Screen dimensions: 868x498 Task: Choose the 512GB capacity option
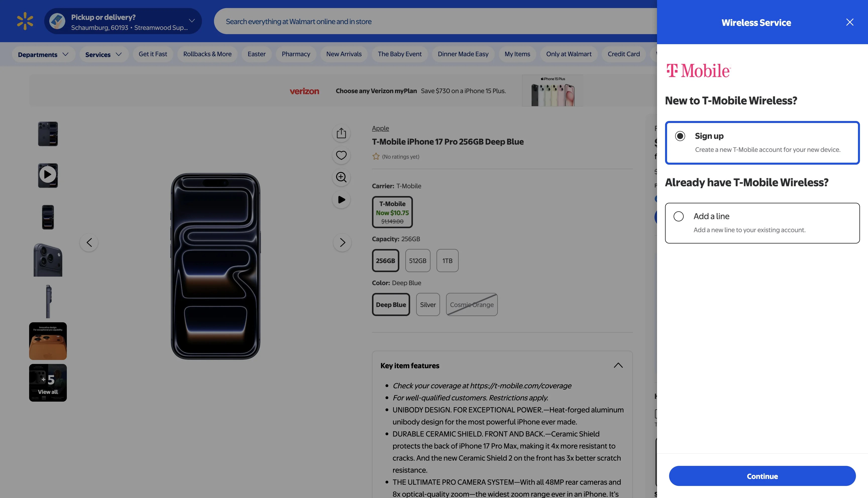pos(417,261)
